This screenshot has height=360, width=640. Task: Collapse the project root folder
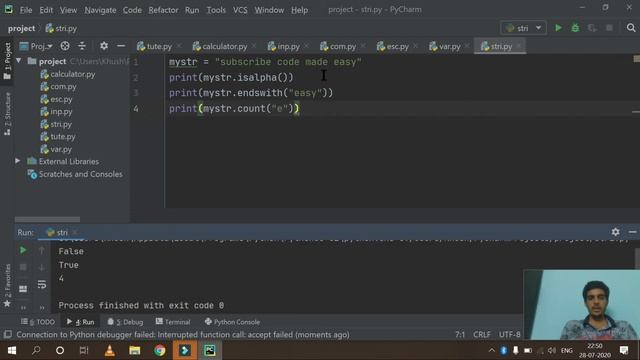pos(18,61)
